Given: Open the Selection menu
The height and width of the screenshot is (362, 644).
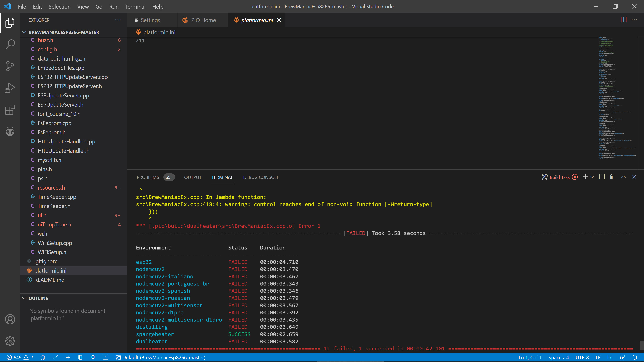Looking at the screenshot, I should click(60, 7).
